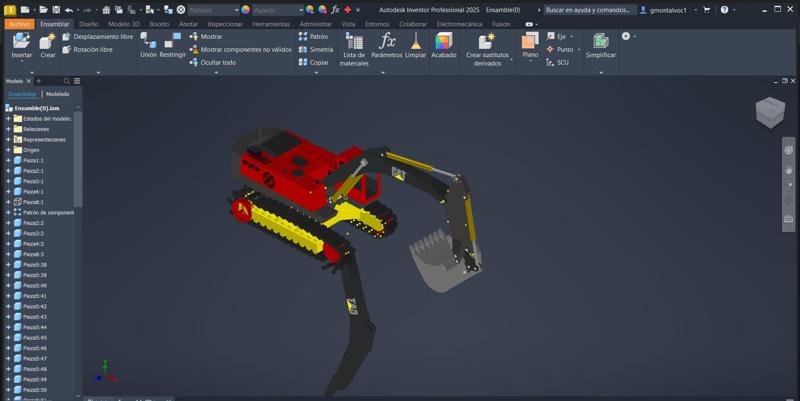The width and height of the screenshot is (800, 401).
Task: Click the Acabado finish icon
Action: click(x=443, y=45)
